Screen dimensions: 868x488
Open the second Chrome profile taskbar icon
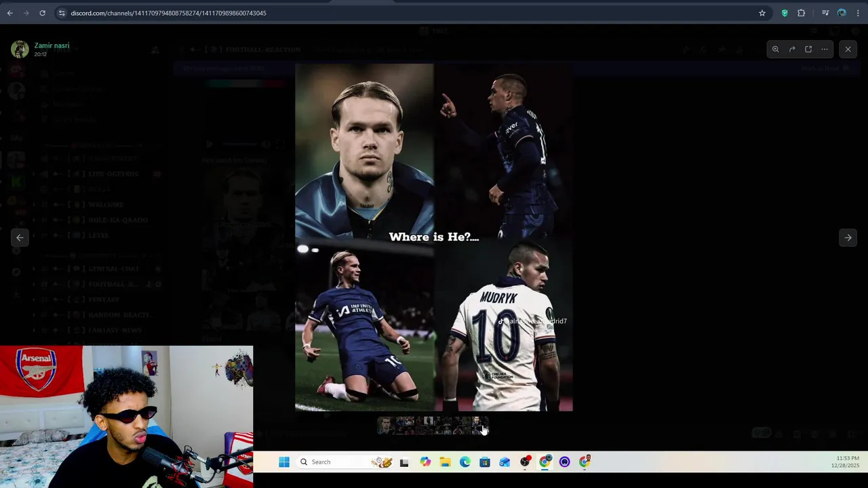click(585, 462)
